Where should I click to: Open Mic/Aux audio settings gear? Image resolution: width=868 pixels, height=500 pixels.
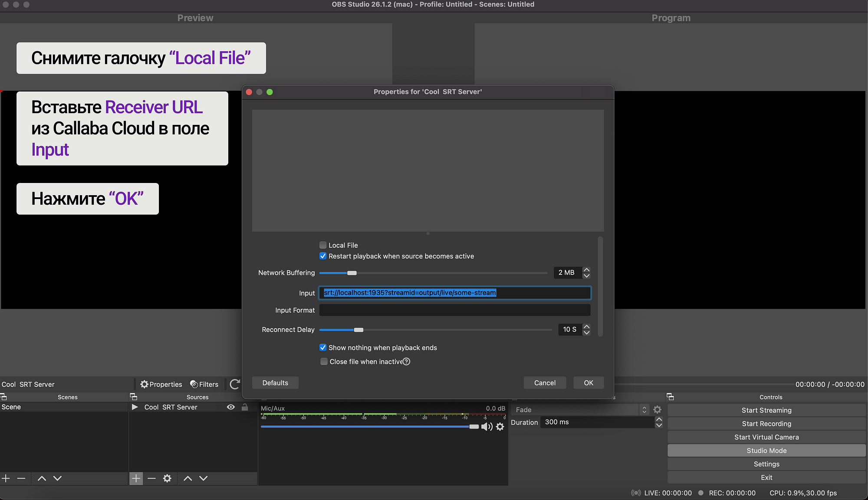[500, 427]
